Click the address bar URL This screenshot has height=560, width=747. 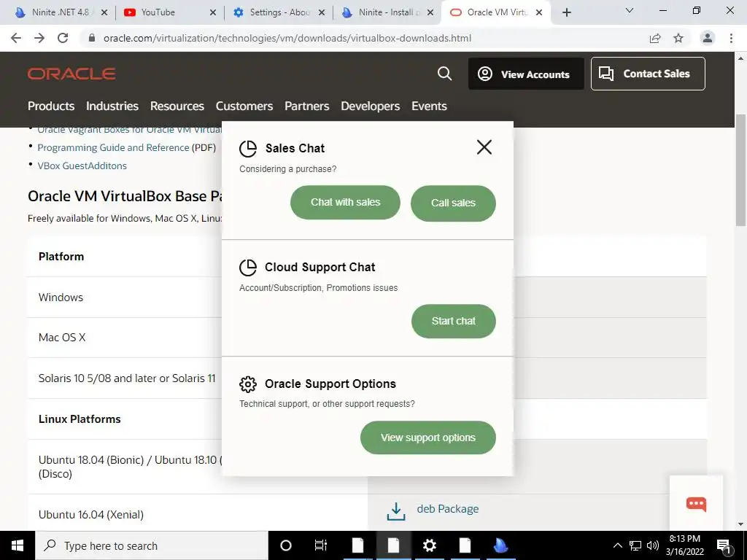pos(287,38)
